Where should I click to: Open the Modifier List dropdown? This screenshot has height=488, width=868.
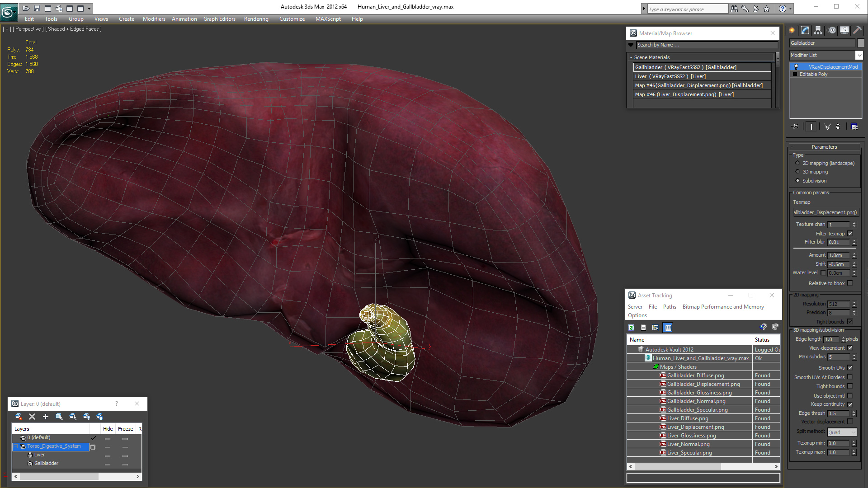(859, 55)
